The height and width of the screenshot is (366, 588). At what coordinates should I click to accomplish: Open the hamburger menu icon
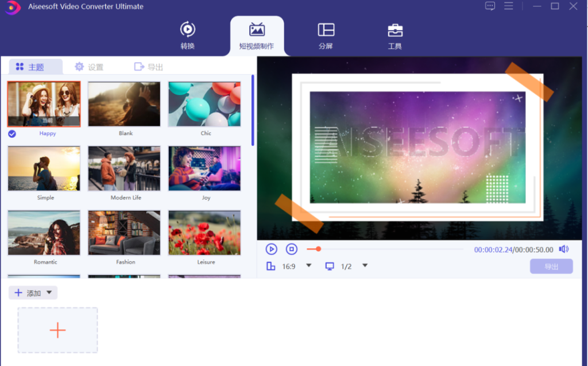tap(509, 6)
